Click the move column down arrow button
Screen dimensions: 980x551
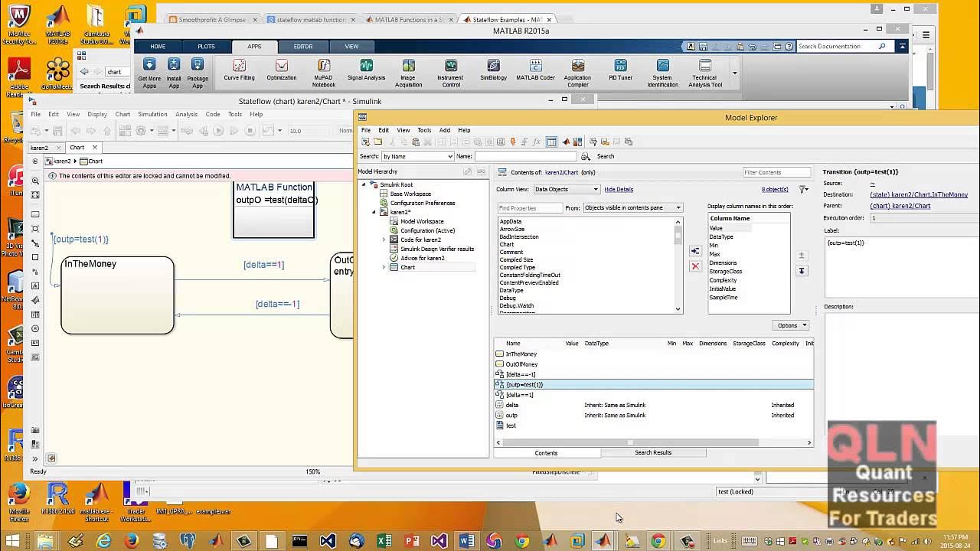(802, 271)
